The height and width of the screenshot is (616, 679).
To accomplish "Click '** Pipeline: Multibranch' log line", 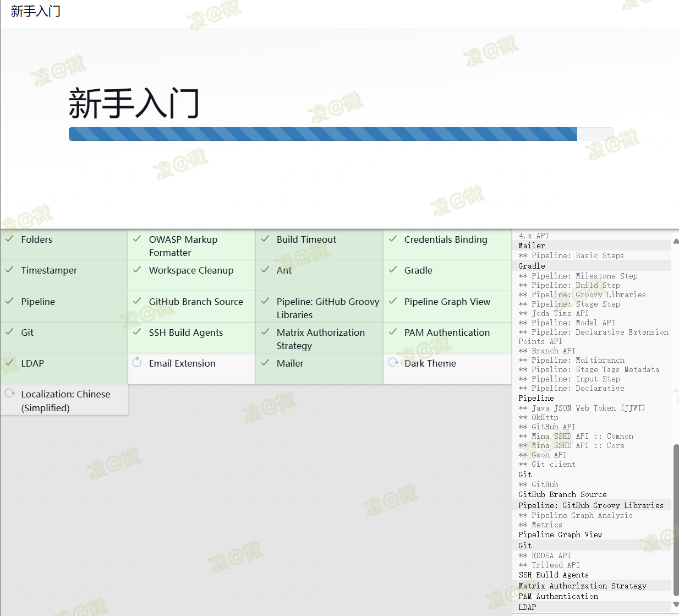I will 571,360.
